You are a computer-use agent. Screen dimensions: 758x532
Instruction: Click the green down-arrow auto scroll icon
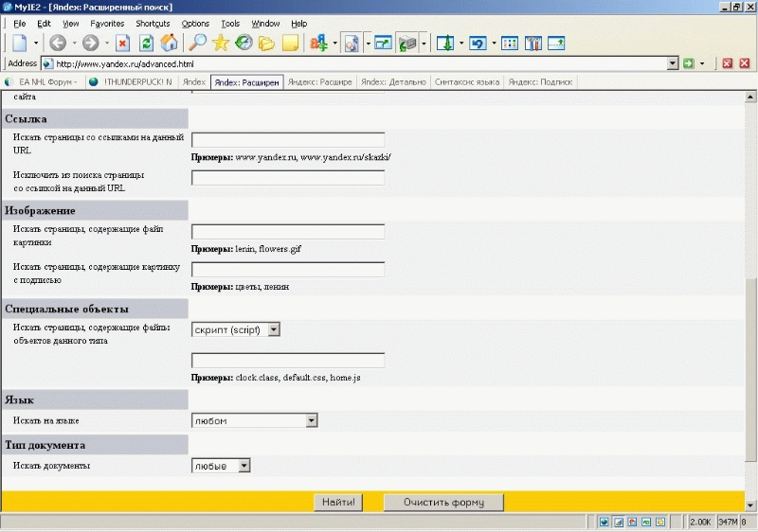(445, 43)
